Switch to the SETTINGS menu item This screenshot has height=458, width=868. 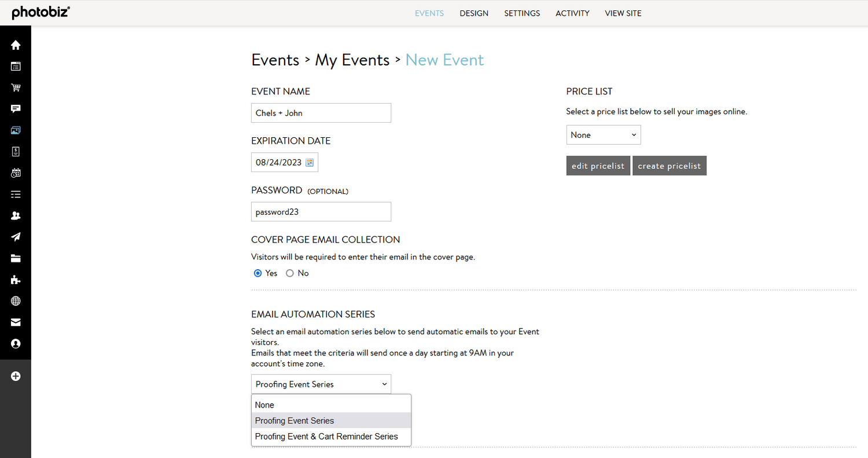(x=522, y=13)
